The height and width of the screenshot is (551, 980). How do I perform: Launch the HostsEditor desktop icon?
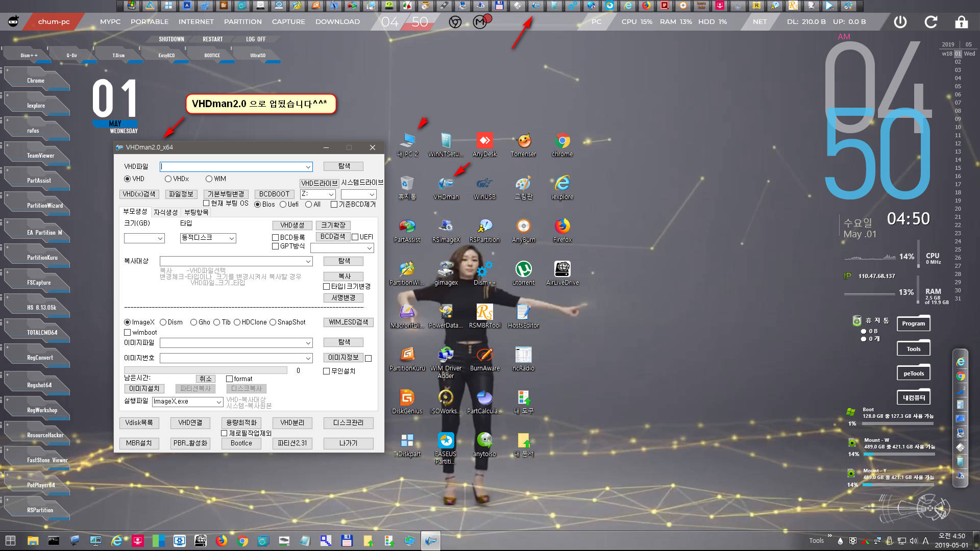524,316
